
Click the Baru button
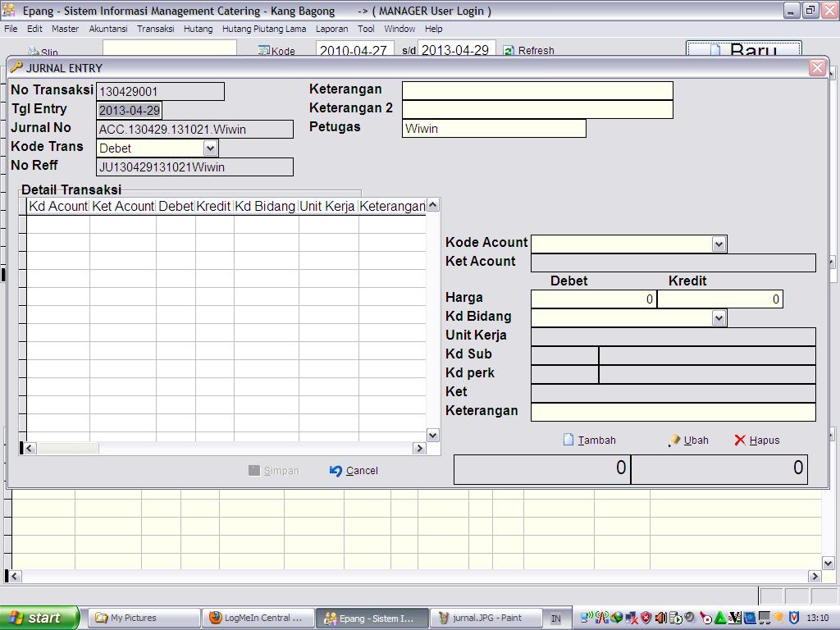coord(743,51)
